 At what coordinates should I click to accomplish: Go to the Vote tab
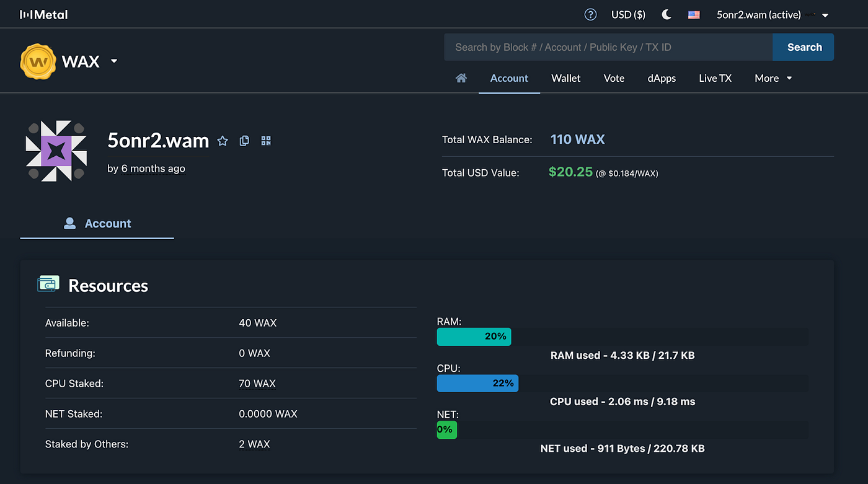point(614,78)
